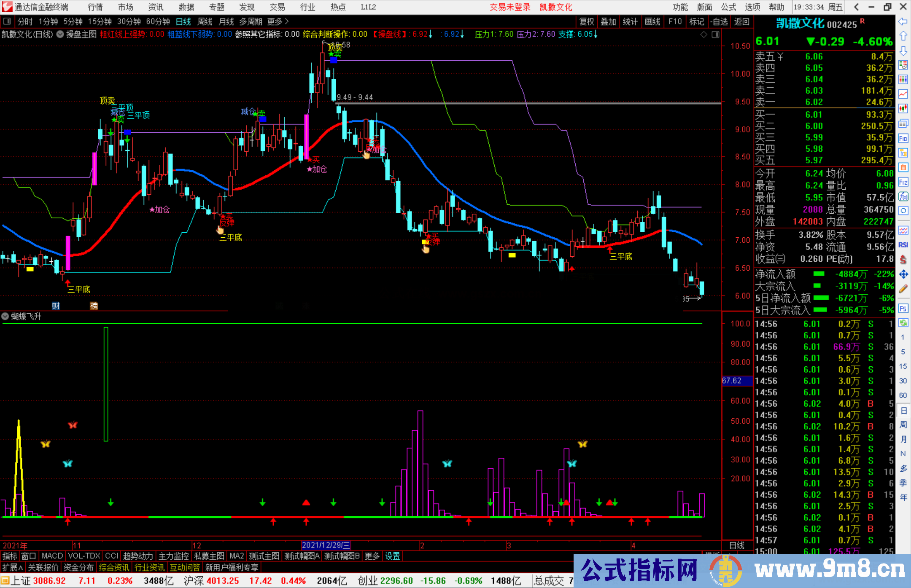
Task: Open the 公式 menu in the menu bar
Action: pyautogui.click(x=727, y=7)
